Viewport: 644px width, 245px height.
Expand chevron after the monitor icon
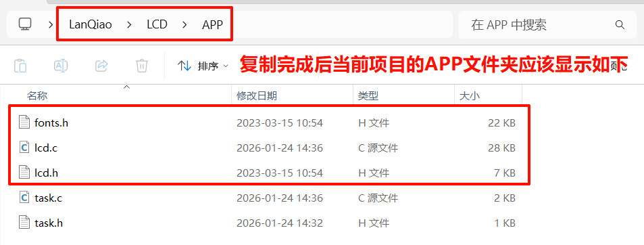click(x=51, y=24)
